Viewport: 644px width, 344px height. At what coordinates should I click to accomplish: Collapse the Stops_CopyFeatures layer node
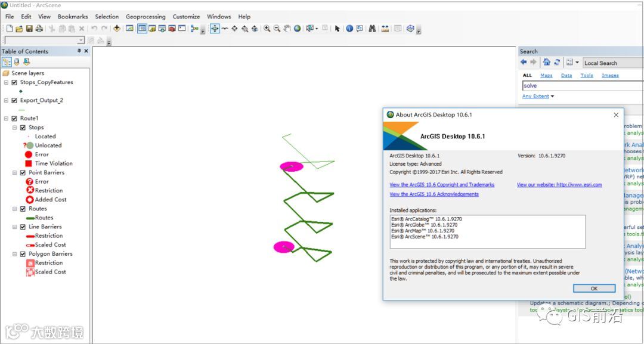(x=6, y=82)
